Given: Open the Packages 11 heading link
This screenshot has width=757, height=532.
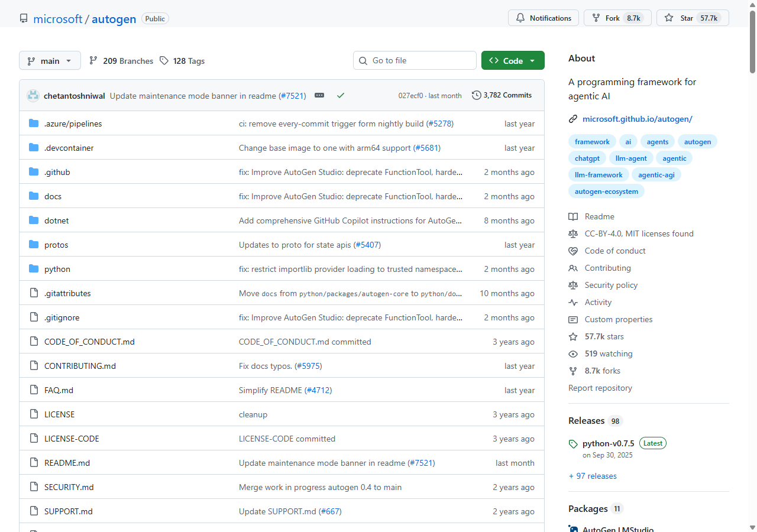Looking at the screenshot, I should point(596,509).
